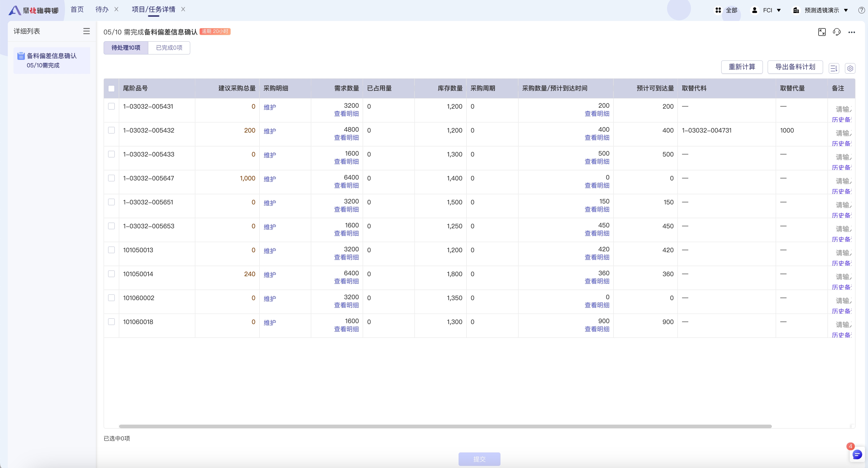868x468 pixels.
Task: View 采购数量 查看明细 for 1-03032-005433
Action: pyautogui.click(x=597, y=162)
